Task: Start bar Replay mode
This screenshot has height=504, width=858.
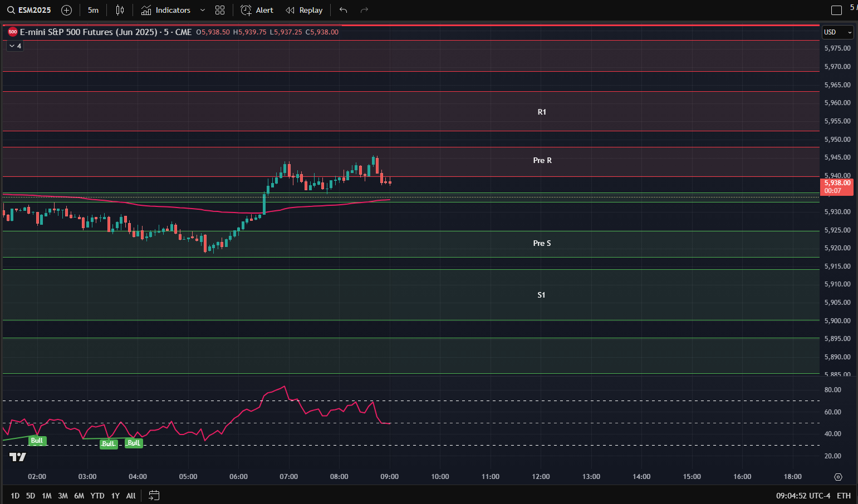Action: [304, 10]
